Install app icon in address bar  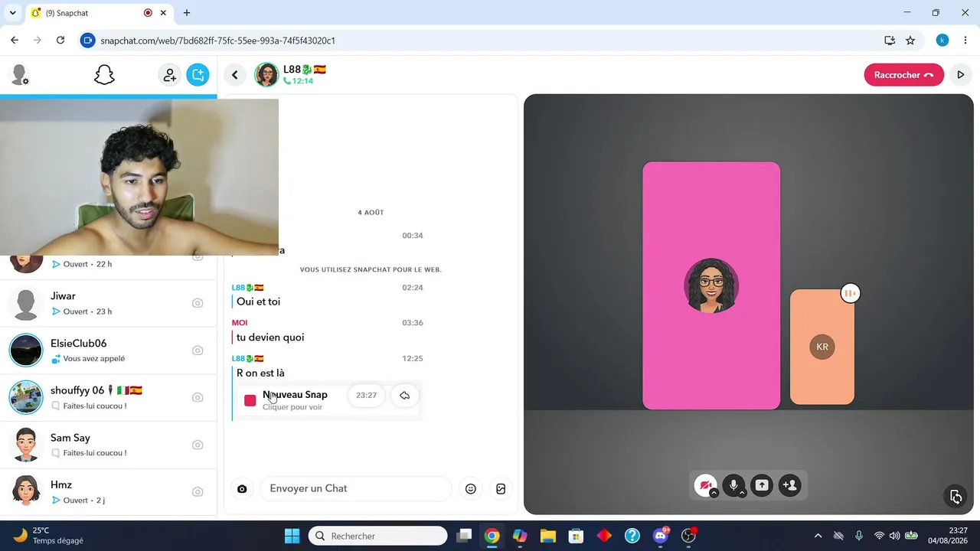[890, 41]
